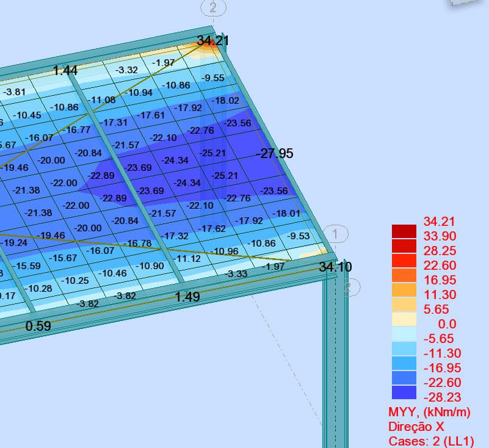The height and width of the screenshot is (448, 489).
Task: Select the -15.59 panel value
Action: click(x=26, y=266)
